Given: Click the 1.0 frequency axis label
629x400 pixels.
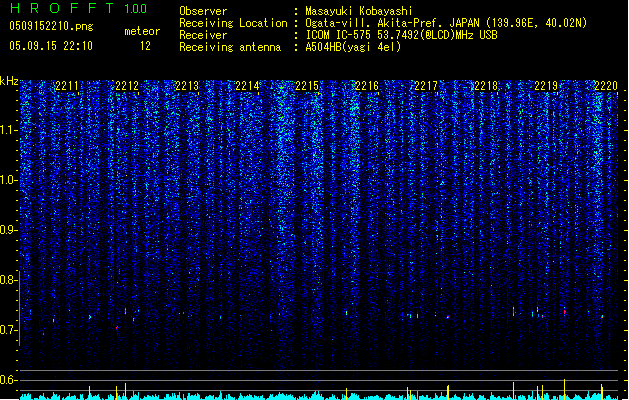Looking at the screenshot, I should click(x=9, y=180).
